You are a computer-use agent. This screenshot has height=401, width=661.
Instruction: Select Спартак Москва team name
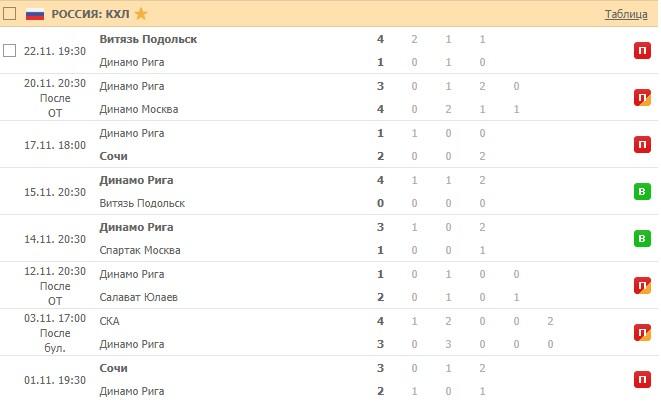coord(141,250)
